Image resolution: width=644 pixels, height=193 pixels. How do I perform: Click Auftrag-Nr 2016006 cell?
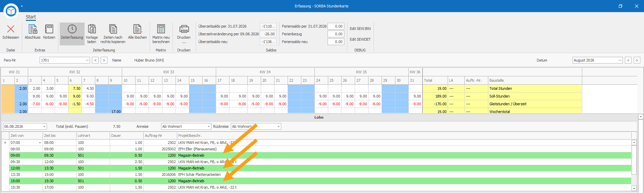coord(160,175)
